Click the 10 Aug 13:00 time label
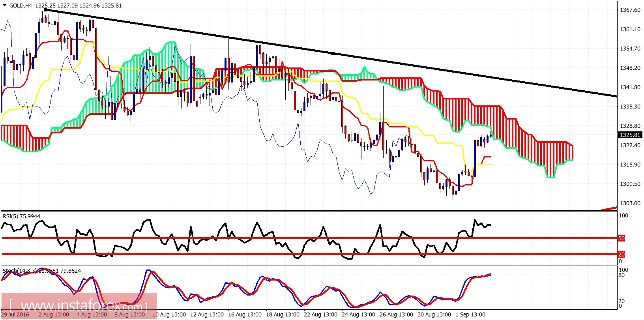 coord(169,314)
